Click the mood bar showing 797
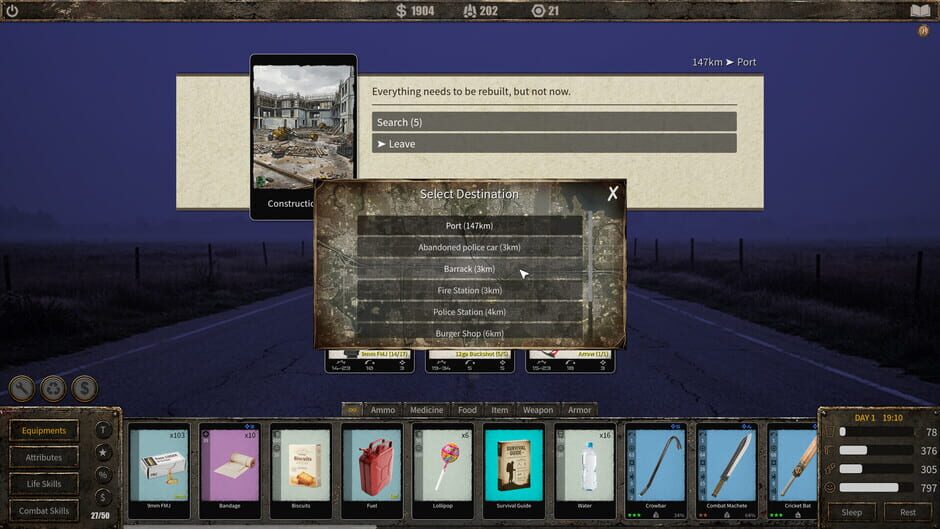Screen dimensions: 940x529 point(875,488)
